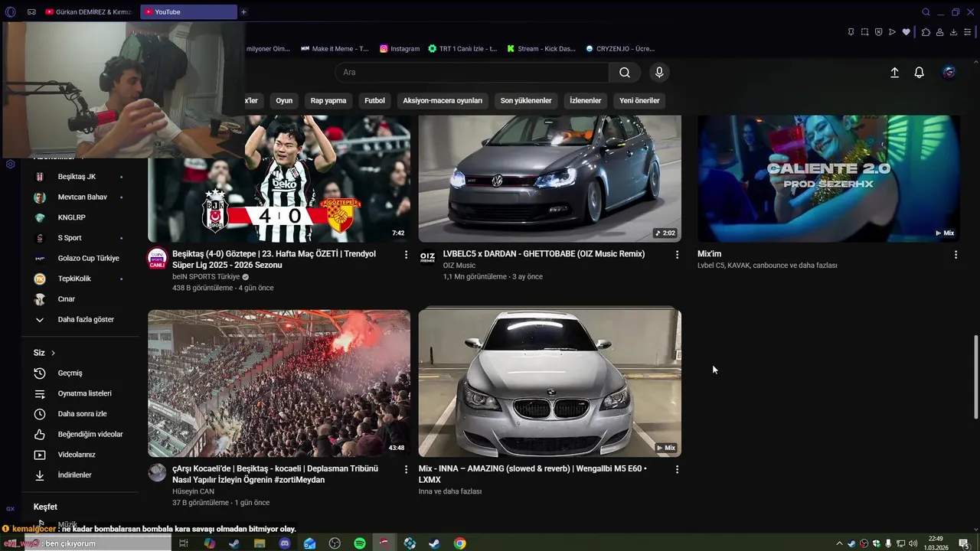Viewport: 980px width, 551px height.
Task: Open the browser downloads icon
Action: (953, 32)
